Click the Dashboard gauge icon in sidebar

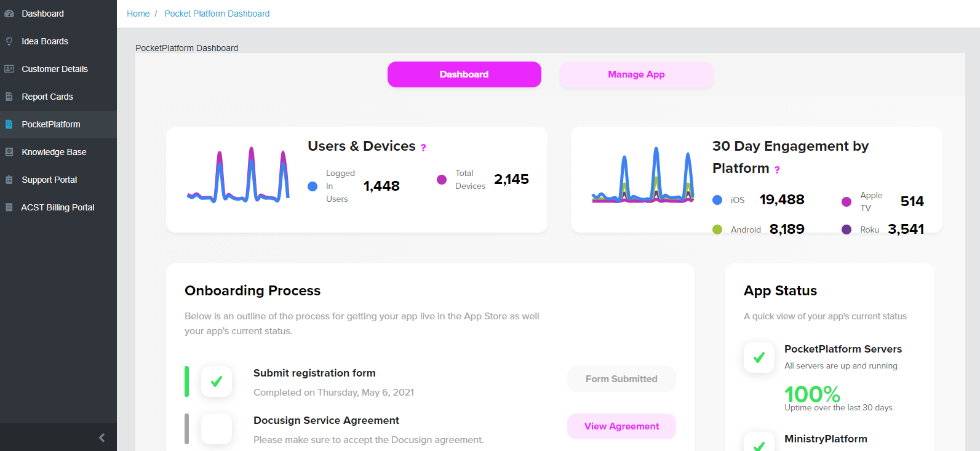point(9,14)
